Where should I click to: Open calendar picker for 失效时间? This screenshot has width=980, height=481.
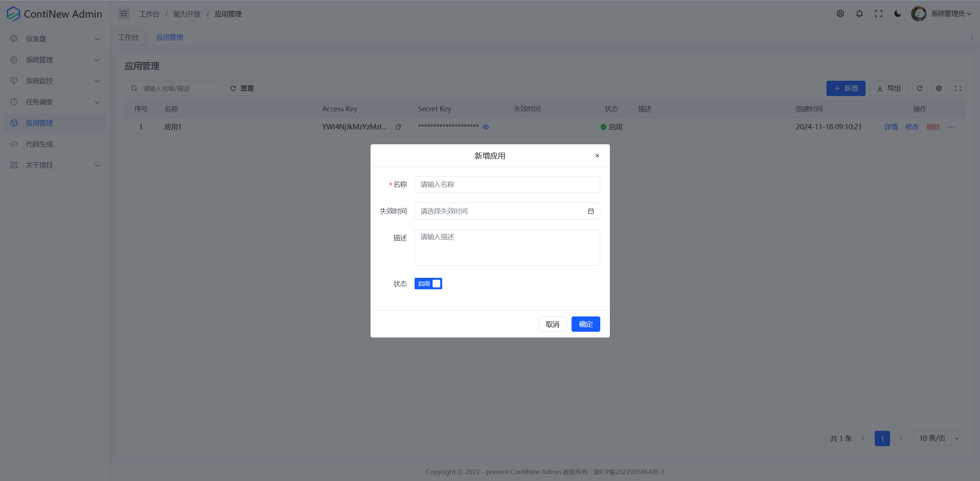pyautogui.click(x=591, y=211)
